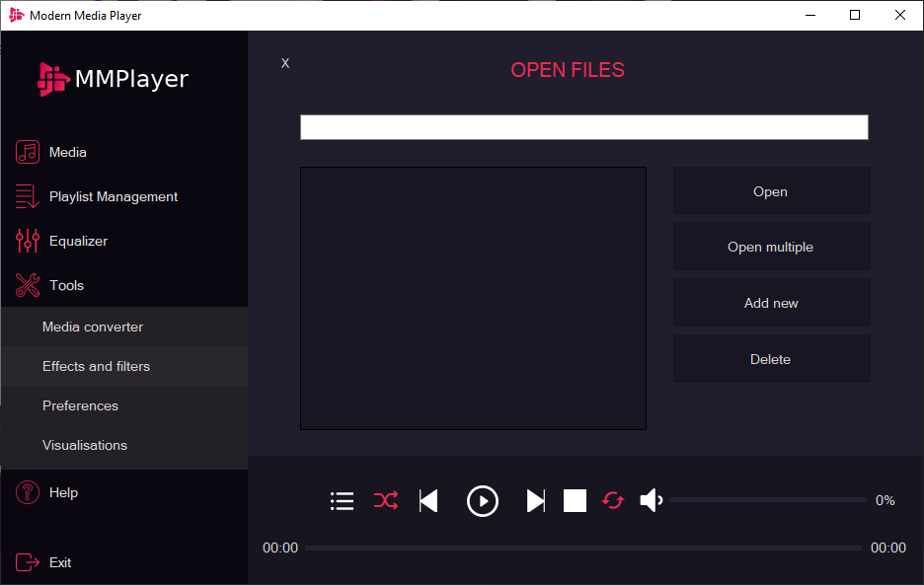
Task: Click the Equalizer sliders icon
Action: coord(27,241)
